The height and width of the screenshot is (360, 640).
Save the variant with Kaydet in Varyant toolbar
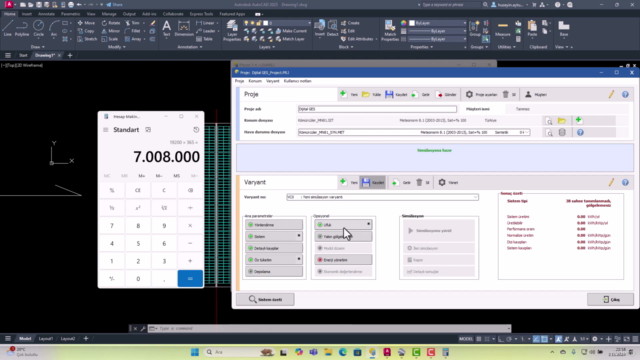click(x=373, y=182)
